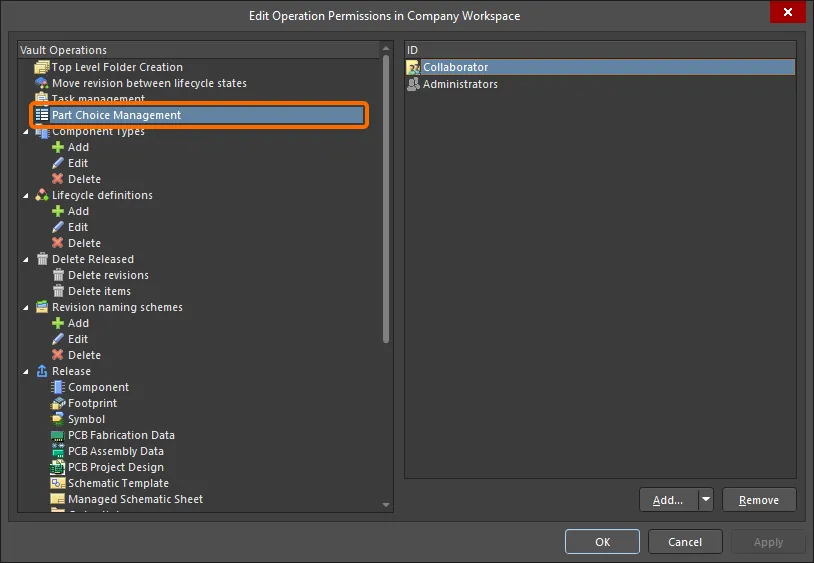This screenshot has width=814, height=563.
Task: Click the Managed Schematic Sheet icon
Action: (58, 499)
